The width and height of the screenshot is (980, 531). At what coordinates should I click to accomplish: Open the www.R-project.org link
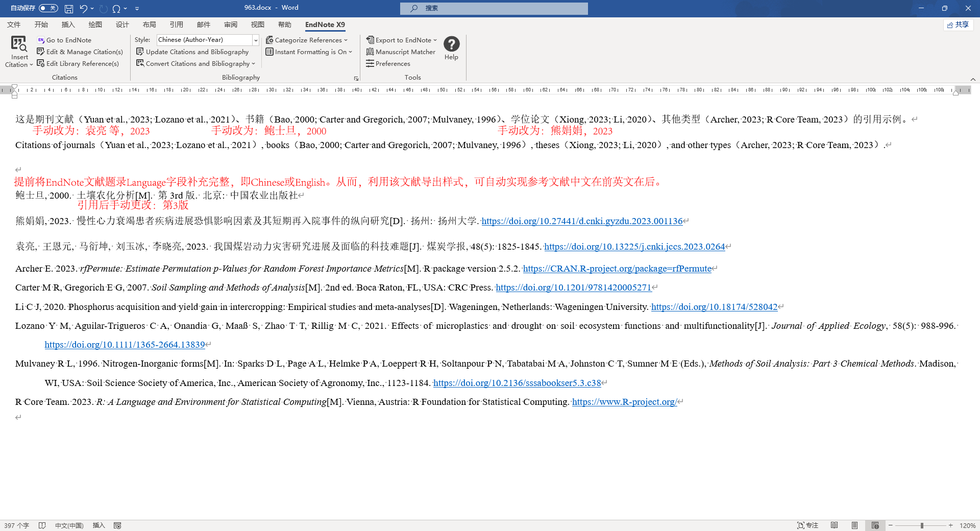[624, 402]
